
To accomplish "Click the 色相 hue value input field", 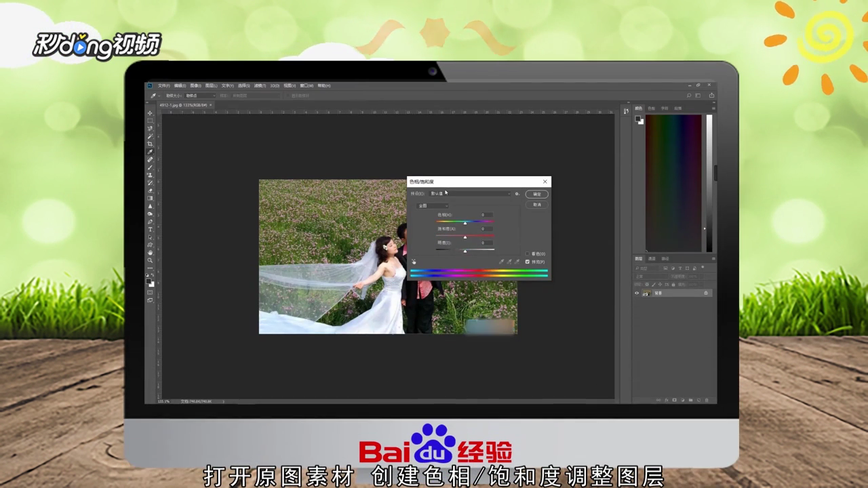I will pyautogui.click(x=487, y=215).
